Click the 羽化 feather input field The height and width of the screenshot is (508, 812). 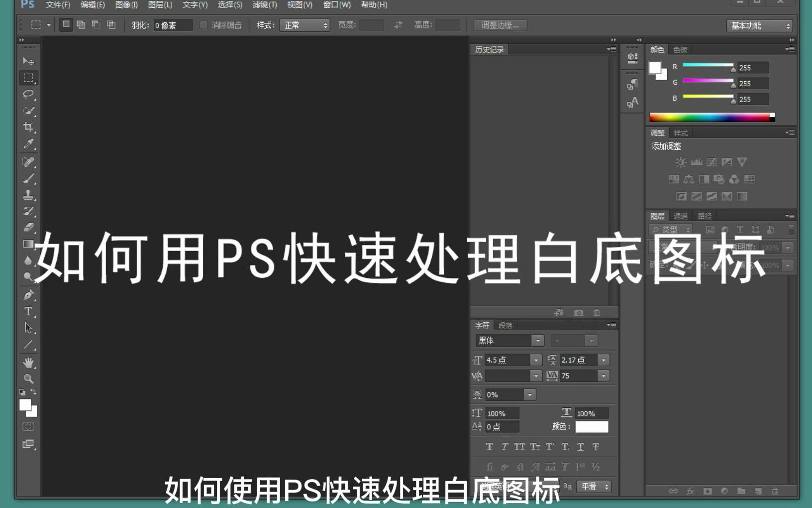[x=172, y=25]
